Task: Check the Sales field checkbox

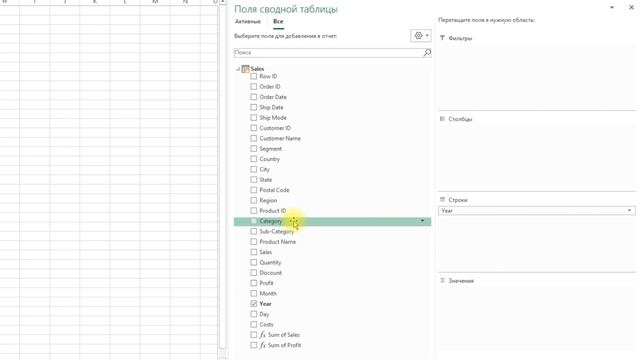Action: (x=253, y=252)
